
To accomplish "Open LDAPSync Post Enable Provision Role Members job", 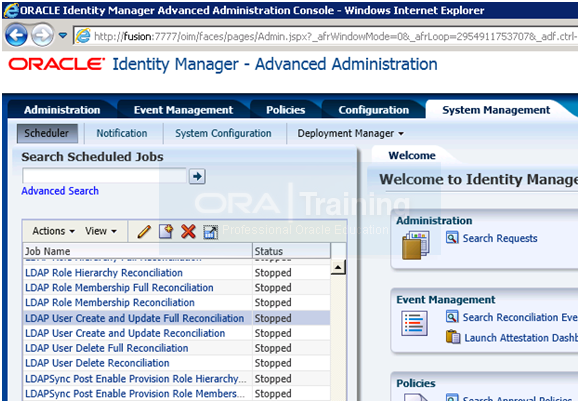I will tap(135, 394).
